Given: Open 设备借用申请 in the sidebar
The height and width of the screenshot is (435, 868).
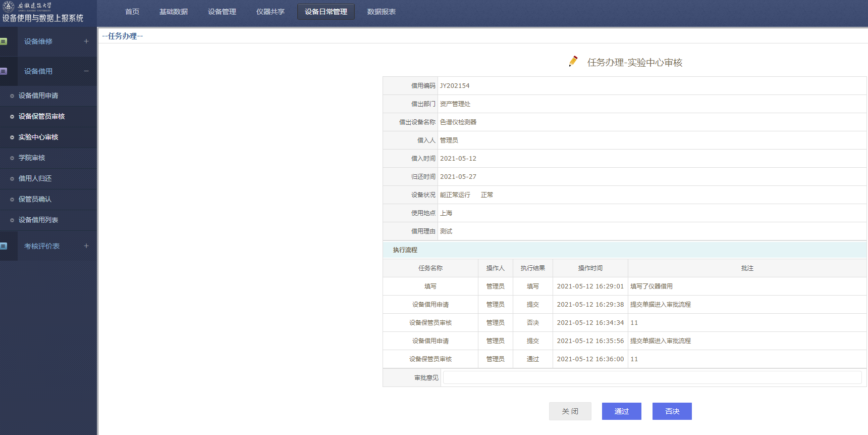Looking at the screenshot, I should click(x=38, y=95).
